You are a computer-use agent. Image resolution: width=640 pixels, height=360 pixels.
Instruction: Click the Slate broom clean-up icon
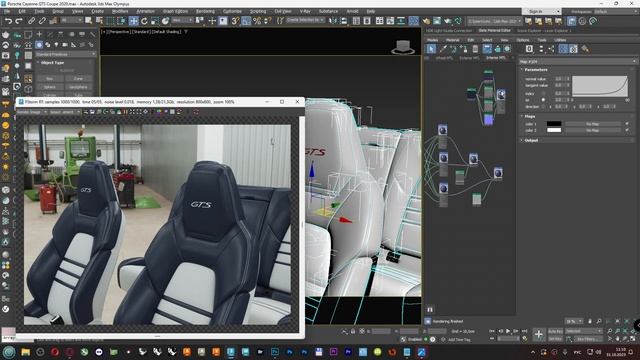[x=585, y=49]
